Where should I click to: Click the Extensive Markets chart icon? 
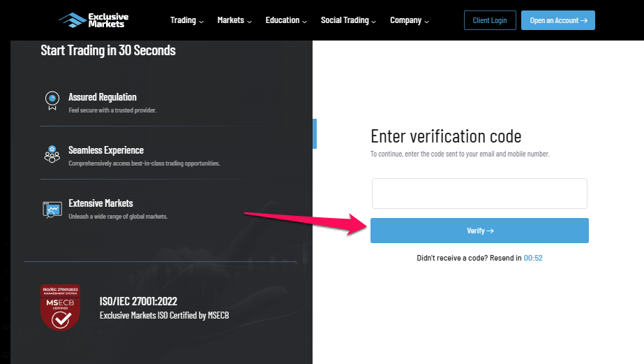point(52,210)
